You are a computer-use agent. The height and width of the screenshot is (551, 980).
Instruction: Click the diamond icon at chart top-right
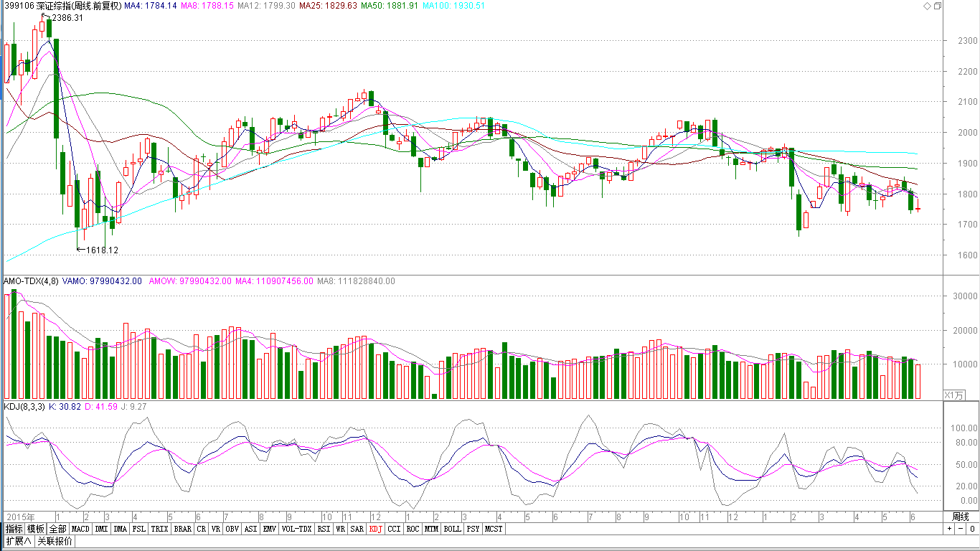[927, 6]
